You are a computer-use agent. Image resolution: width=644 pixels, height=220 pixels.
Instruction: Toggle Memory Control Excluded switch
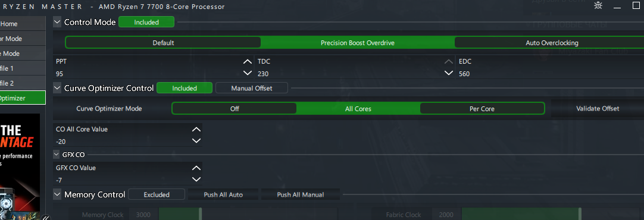coord(157,194)
